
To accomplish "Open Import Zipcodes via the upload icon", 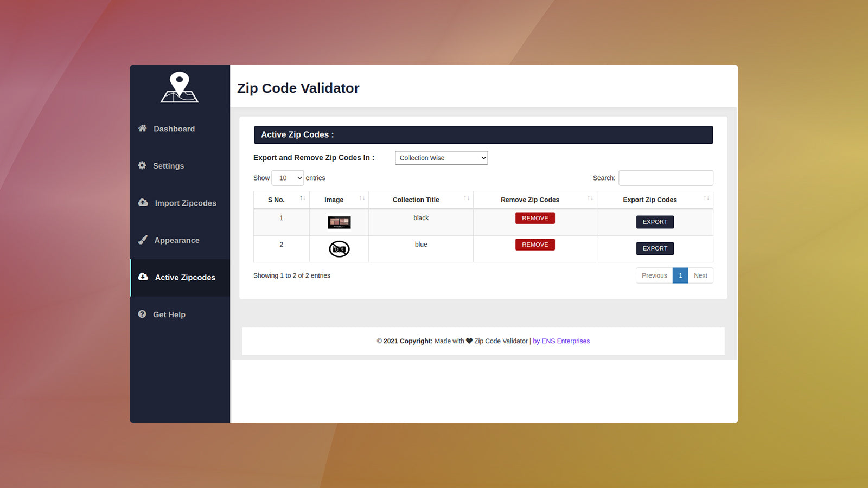I will pos(142,203).
